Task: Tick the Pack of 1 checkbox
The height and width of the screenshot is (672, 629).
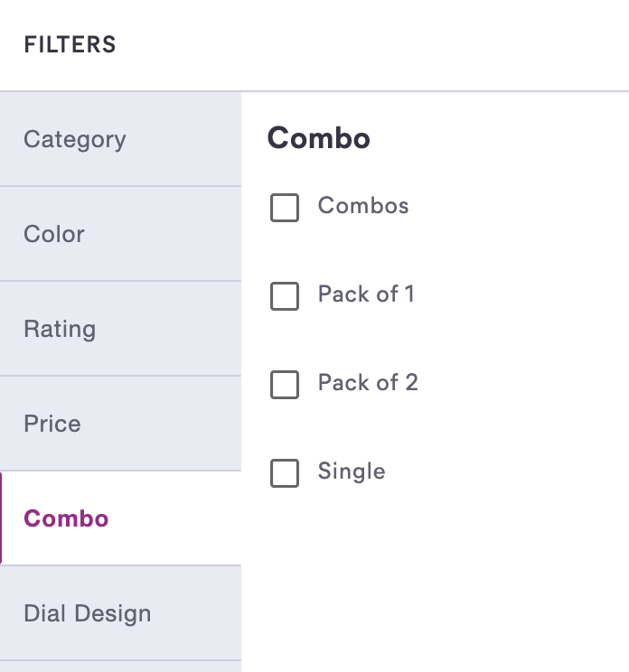Action: point(285,296)
